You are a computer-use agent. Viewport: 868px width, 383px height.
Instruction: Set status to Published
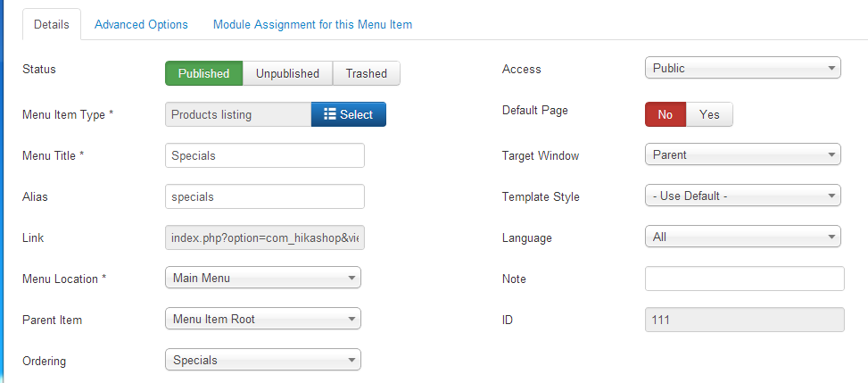pyautogui.click(x=203, y=73)
